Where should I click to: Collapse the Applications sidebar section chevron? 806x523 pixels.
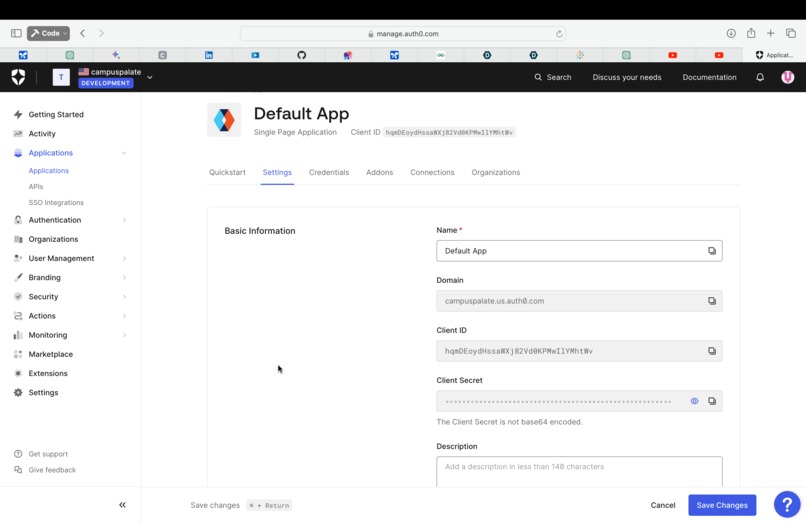tap(124, 153)
